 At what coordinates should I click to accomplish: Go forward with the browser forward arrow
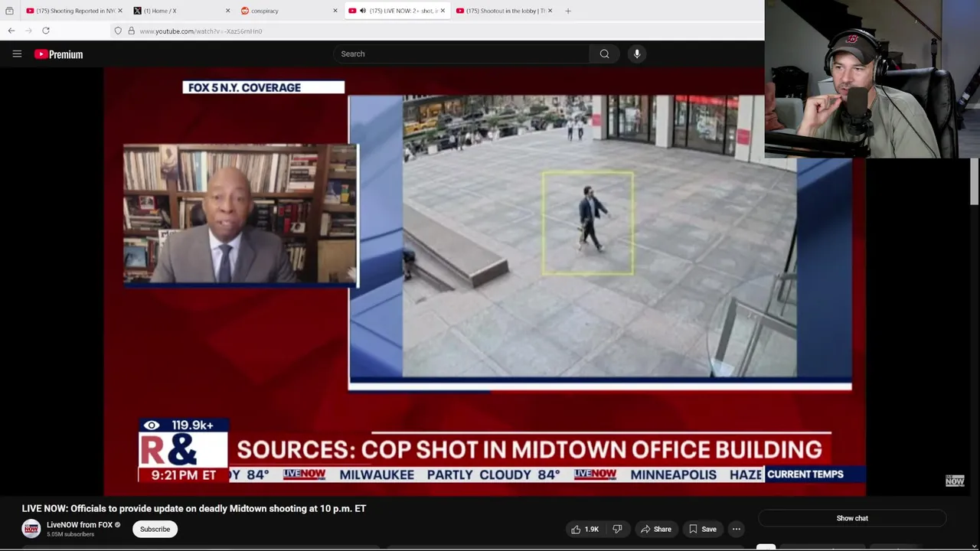point(28,31)
